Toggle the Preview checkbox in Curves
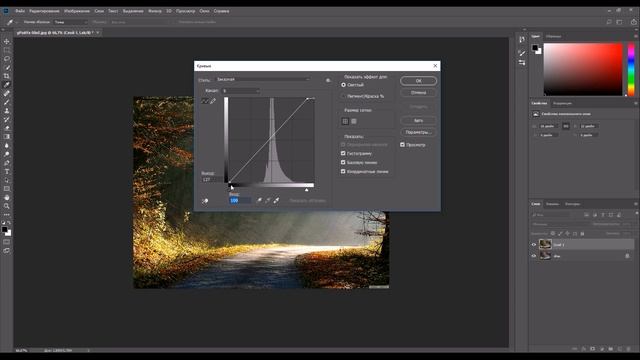 point(402,144)
